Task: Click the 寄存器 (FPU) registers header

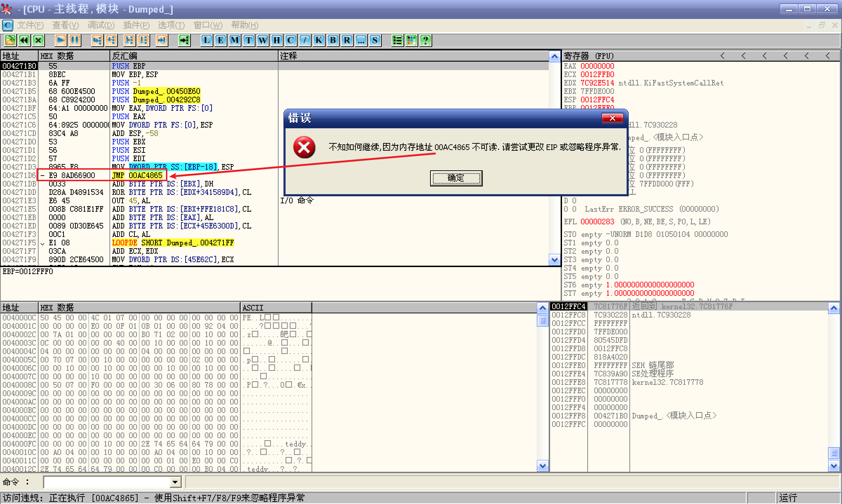Action: coord(589,56)
